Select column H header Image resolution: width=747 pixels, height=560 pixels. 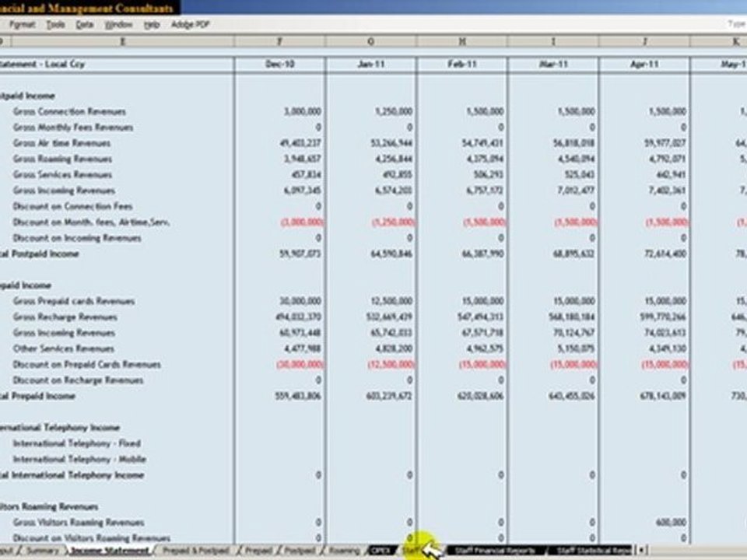(462, 42)
